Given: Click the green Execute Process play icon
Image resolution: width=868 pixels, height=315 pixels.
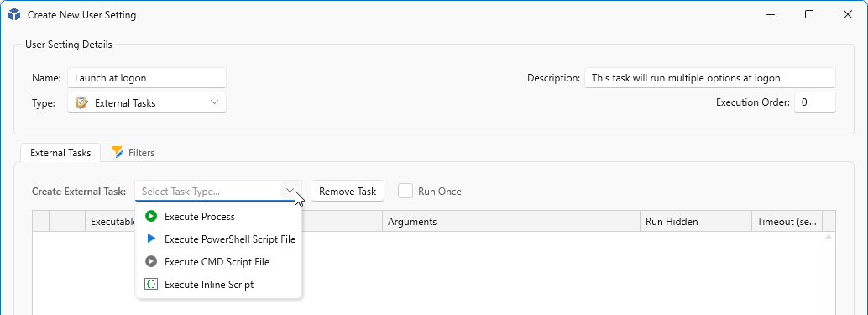Looking at the screenshot, I should point(150,216).
